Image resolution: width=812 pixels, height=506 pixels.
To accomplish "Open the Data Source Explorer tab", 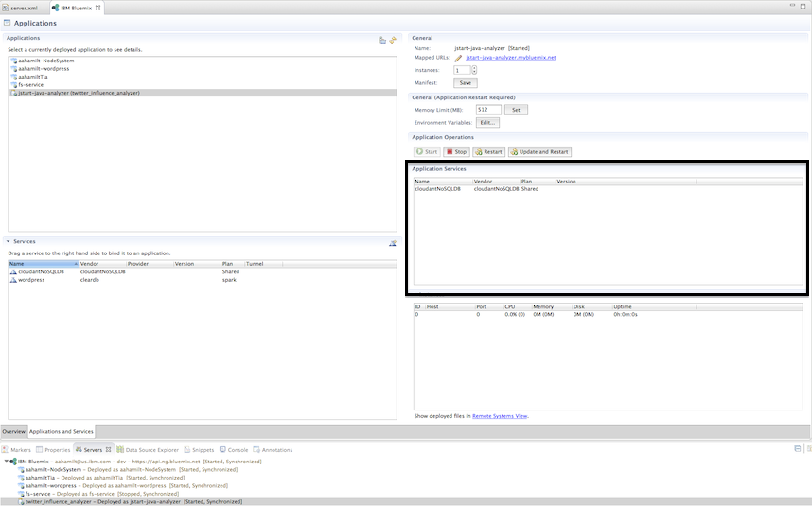I will [148, 449].
